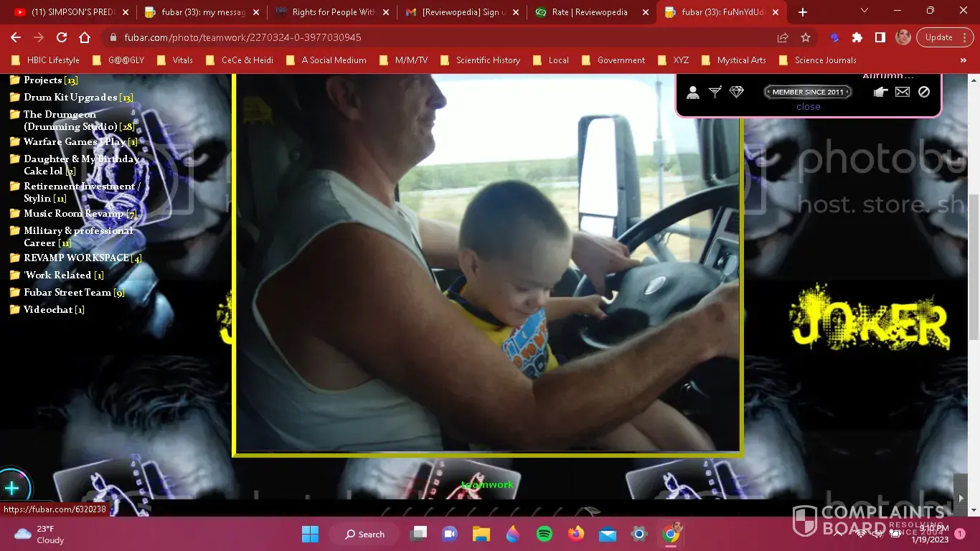Block the user with the prohibition icon
This screenshot has width=980, height=551.
(924, 92)
